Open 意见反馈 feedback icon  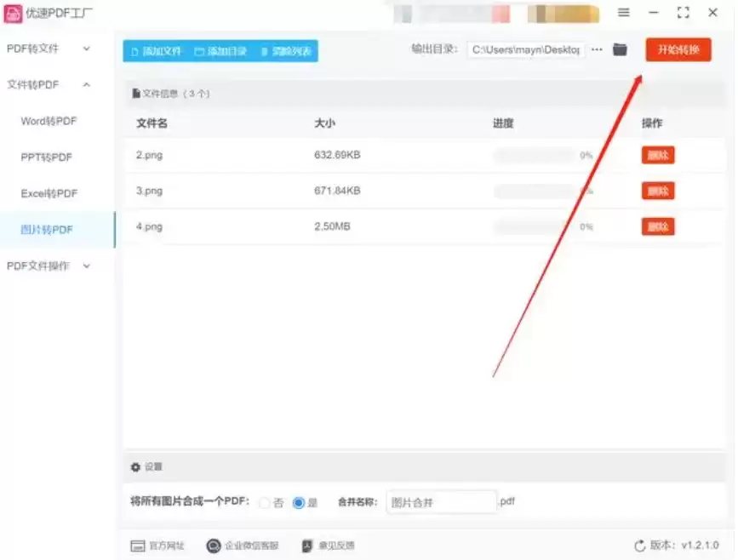click(x=307, y=546)
